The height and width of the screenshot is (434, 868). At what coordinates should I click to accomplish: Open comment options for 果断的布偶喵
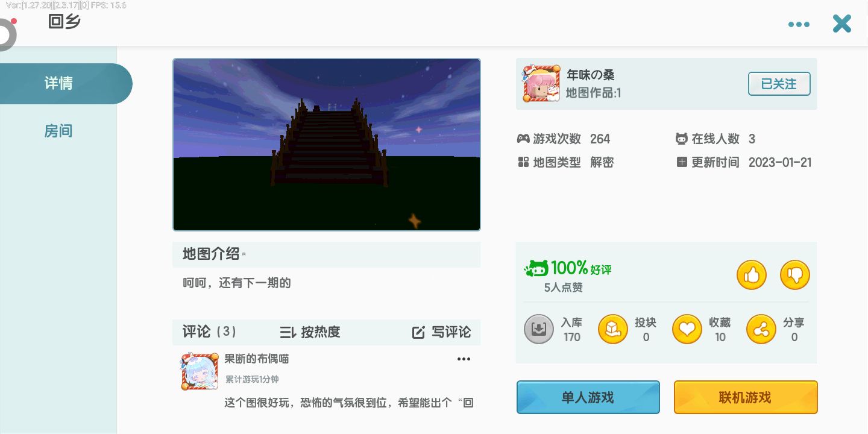464,359
